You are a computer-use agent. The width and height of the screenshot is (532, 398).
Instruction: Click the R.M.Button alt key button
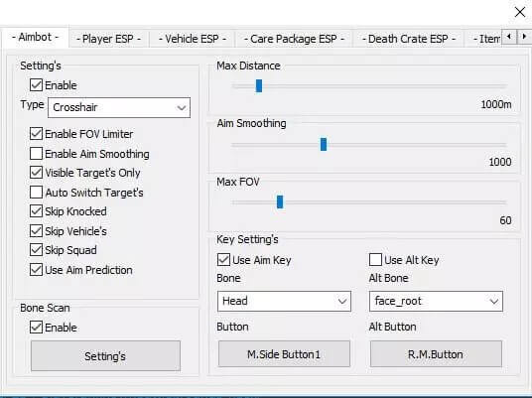(436, 354)
